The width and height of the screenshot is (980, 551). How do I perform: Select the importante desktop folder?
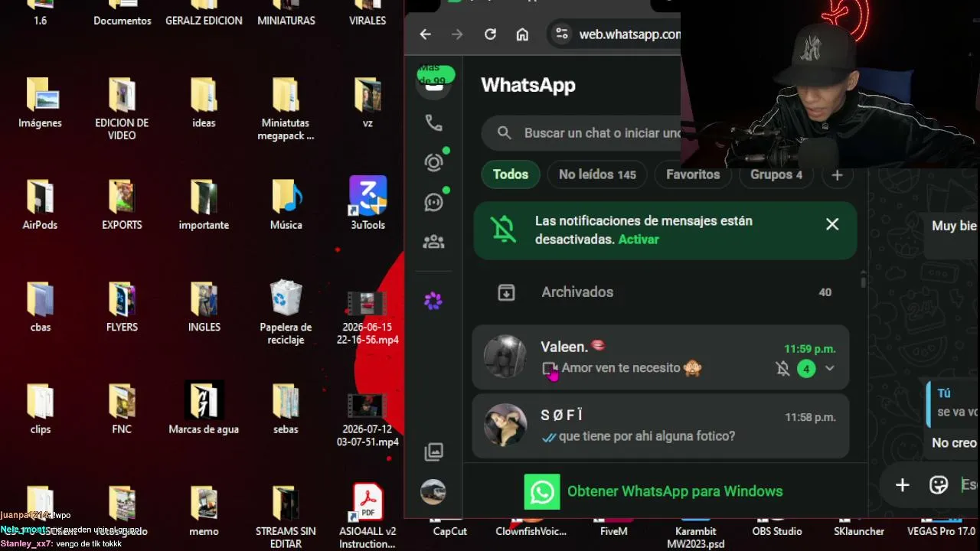click(204, 205)
